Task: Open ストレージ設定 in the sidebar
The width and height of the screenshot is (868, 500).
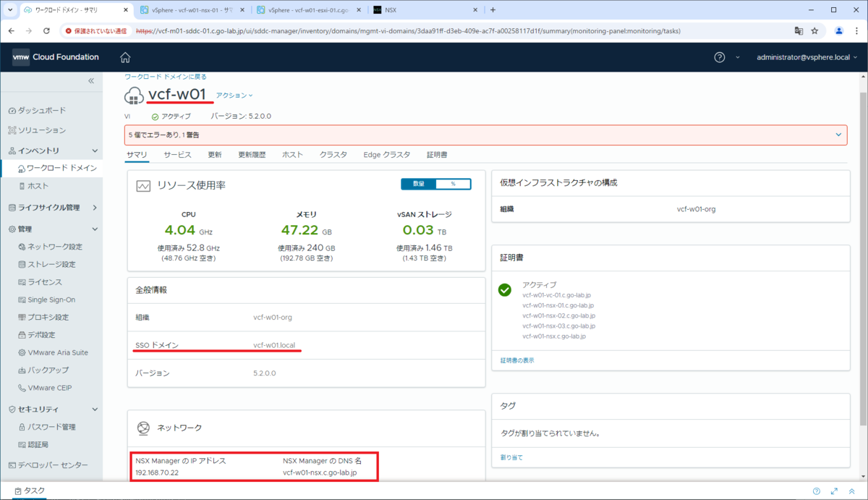Action: [51, 264]
